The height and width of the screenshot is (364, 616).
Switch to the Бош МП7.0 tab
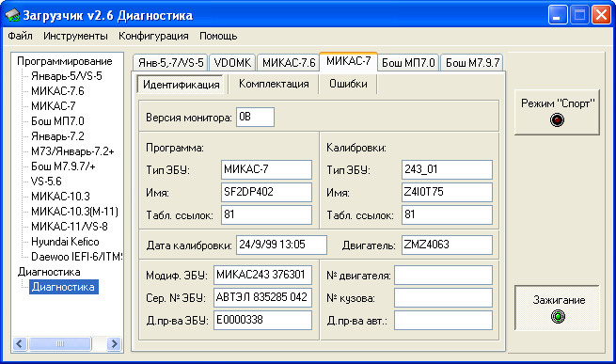pyautogui.click(x=408, y=63)
